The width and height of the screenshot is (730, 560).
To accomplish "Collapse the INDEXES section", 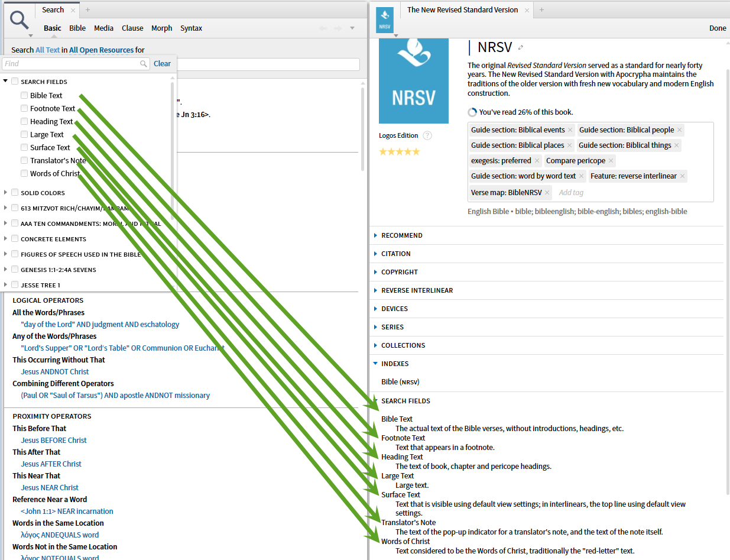I will pyautogui.click(x=375, y=364).
